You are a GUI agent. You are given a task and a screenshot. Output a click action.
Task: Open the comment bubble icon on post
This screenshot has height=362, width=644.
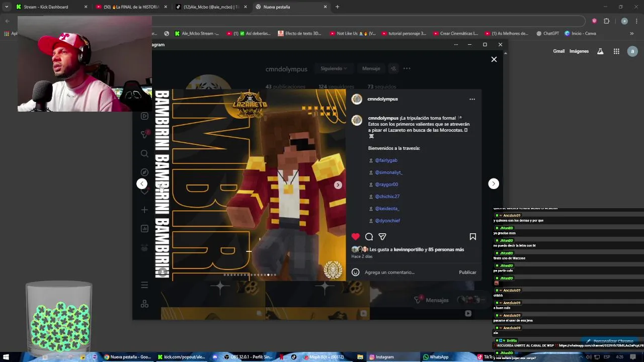[369, 236]
